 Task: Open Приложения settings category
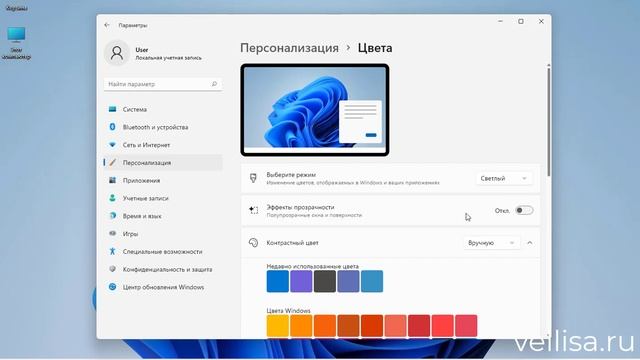(163, 180)
